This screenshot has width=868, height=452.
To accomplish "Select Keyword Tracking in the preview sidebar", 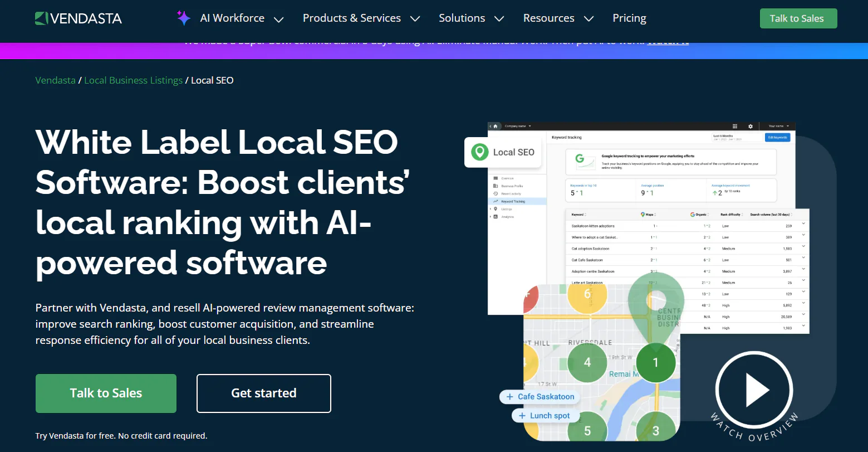I will click(x=517, y=201).
